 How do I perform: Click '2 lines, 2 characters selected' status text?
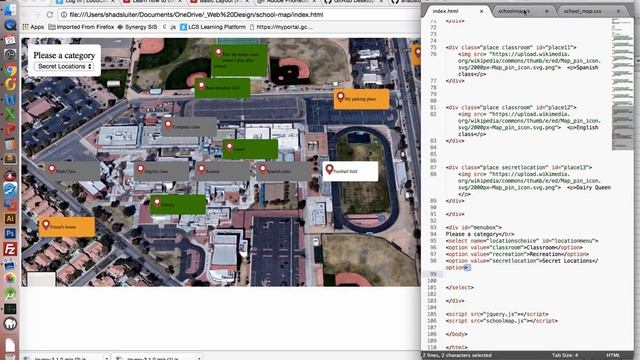457,355
